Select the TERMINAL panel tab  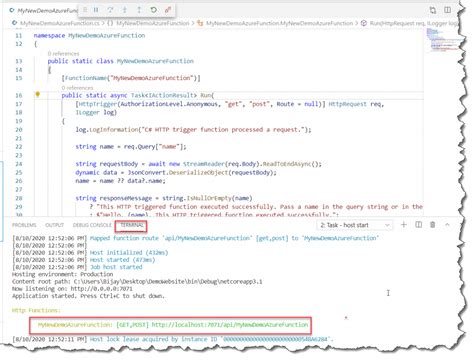pos(131,225)
